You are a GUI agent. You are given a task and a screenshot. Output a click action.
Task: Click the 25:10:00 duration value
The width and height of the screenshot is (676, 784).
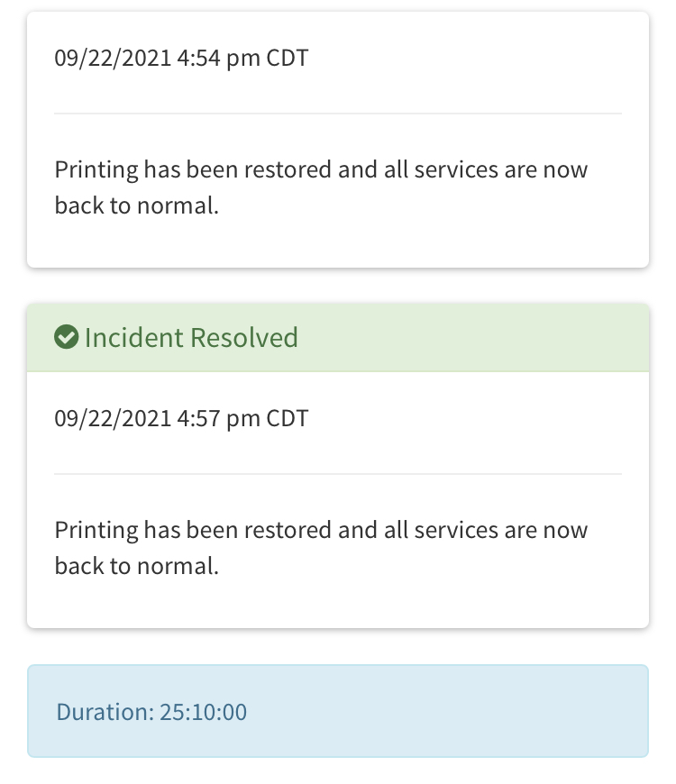coord(204,712)
